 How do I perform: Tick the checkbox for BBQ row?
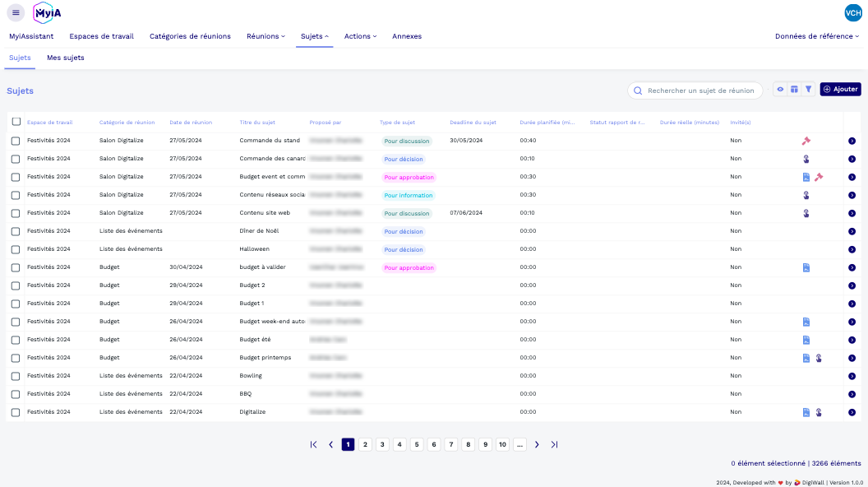click(16, 394)
